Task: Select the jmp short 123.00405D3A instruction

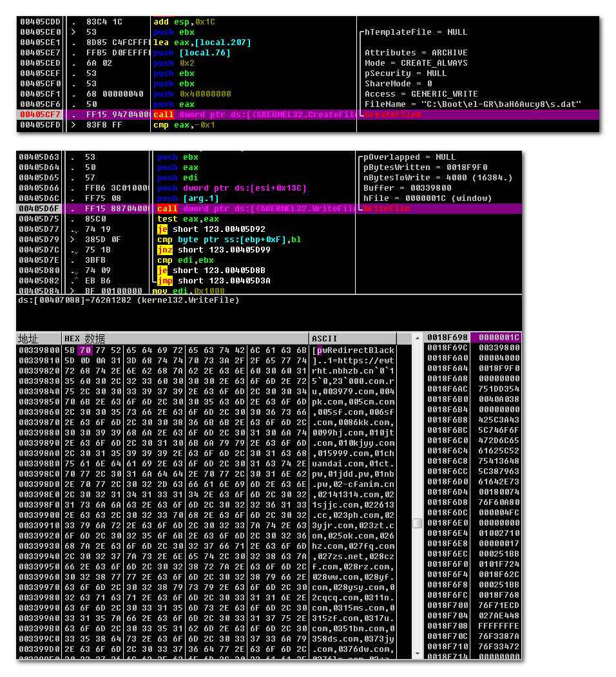Action: (213, 281)
